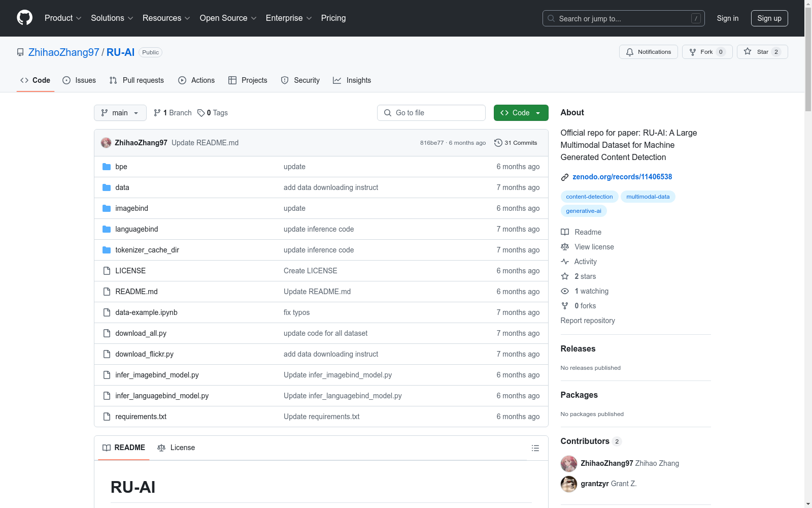The width and height of the screenshot is (812, 508).
Task: Click the 0 Tags link
Action: click(213, 113)
